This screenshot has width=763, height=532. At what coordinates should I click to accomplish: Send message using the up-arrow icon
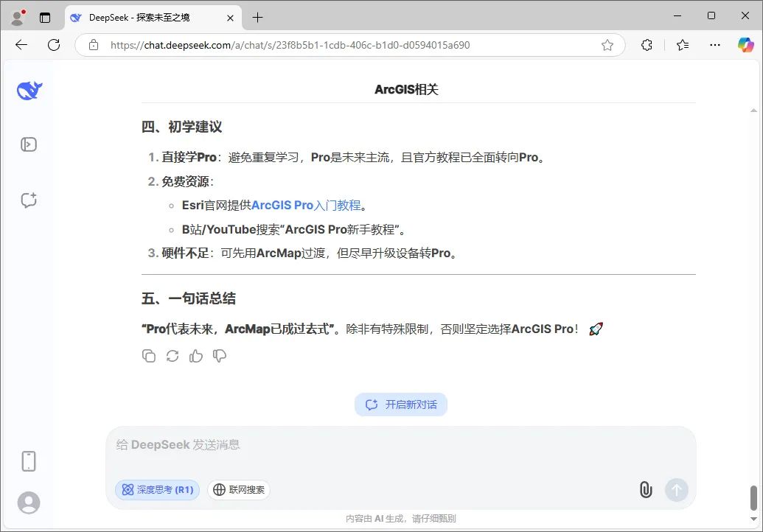click(677, 489)
